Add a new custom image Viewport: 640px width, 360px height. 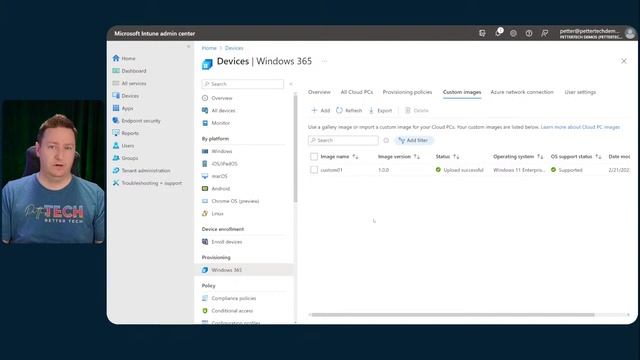321,110
